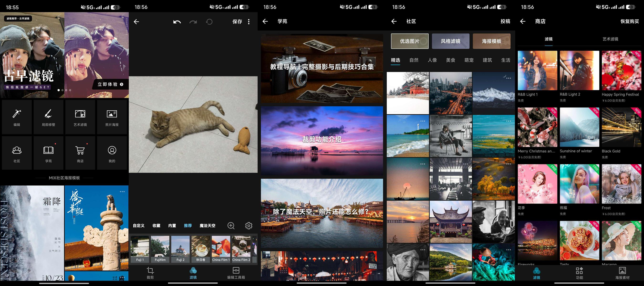The width and height of the screenshot is (644, 286).
Task: Switch to 收藏 filter category
Action: pos(156,225)
